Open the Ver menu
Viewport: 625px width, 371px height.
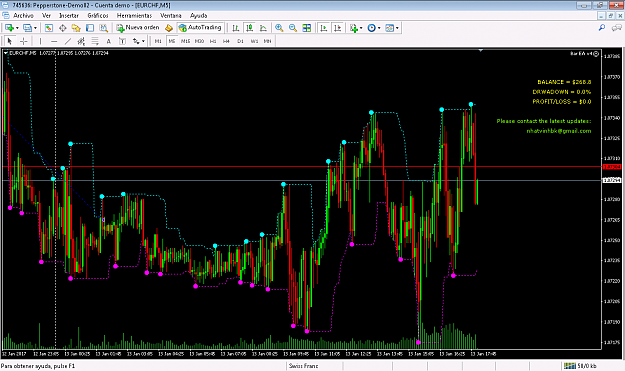point(47,15)
